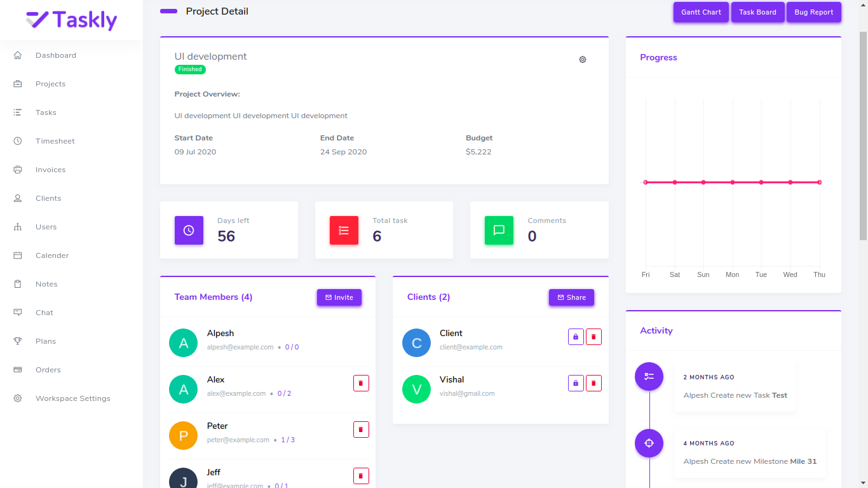Image resolution: width=868 pixels, height=488 pixels.
Task: Click the project settings gear icon
Action: coord(582,59)
